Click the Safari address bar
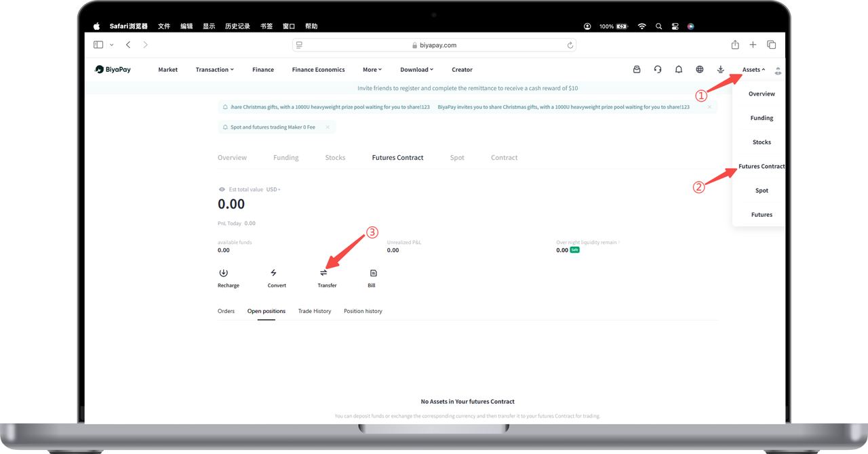 pos(434,45)
